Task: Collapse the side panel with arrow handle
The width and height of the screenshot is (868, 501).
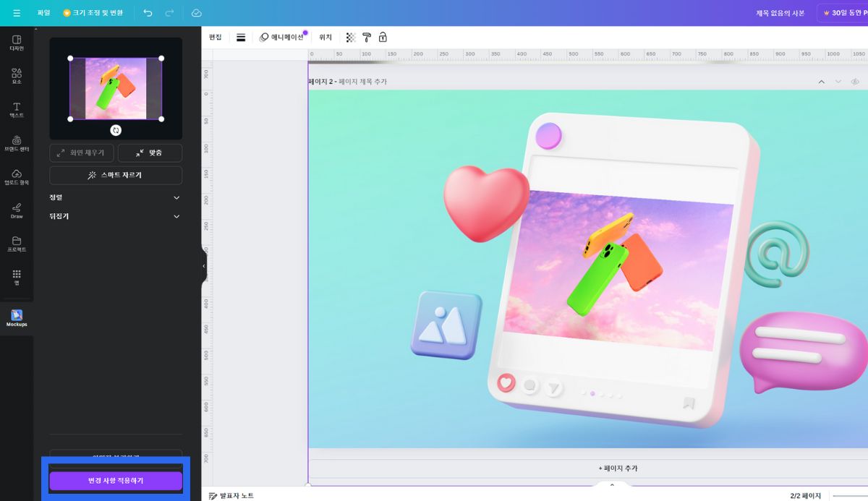Action: pos(204,266)
